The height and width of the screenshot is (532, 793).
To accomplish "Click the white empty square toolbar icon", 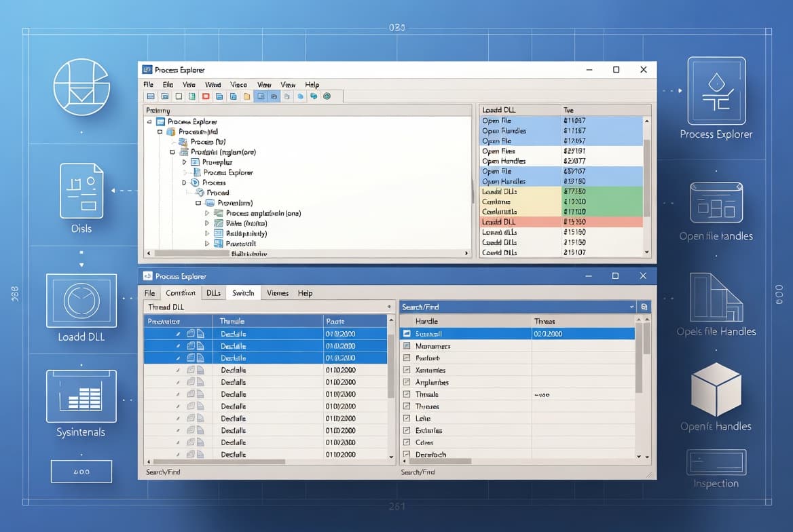I will click(179, 96).
